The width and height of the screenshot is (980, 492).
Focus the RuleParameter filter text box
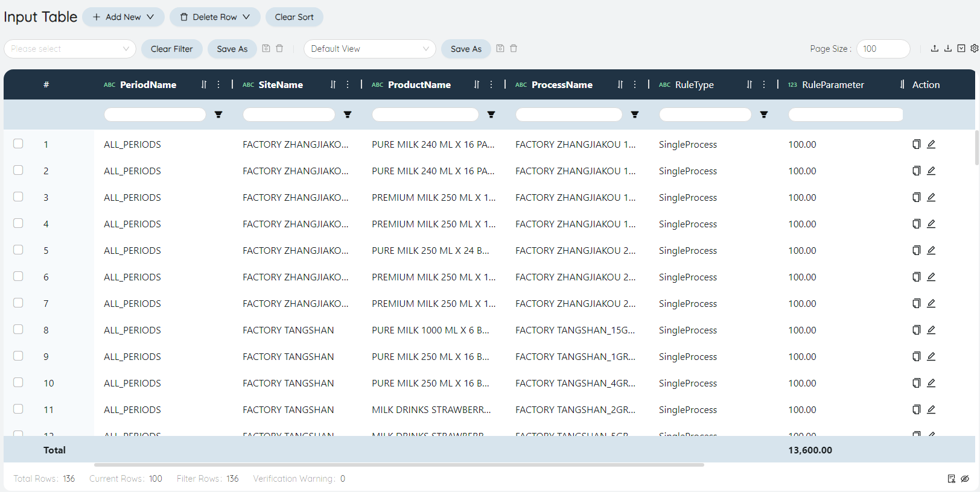pos(845,115)
